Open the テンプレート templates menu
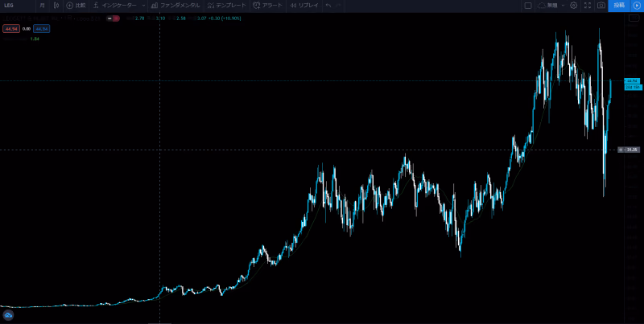The width and height of the screenshot is (644, 324). (227, 5)
